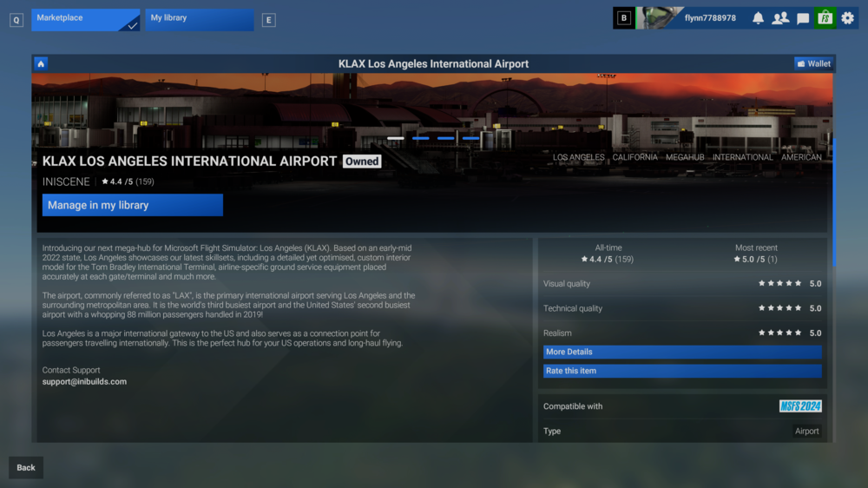
Task: Click the green FS marketplace bag icon
Action: point(825,18)
